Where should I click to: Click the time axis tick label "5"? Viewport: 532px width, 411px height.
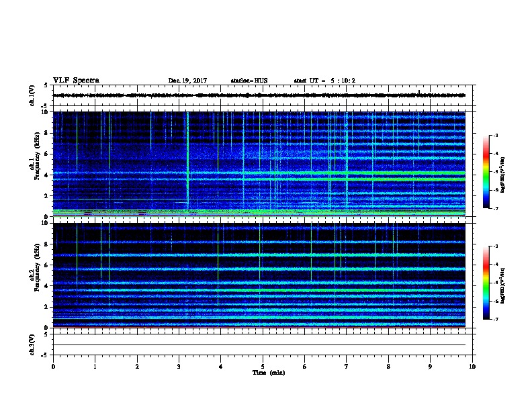[x=263, y=367]
